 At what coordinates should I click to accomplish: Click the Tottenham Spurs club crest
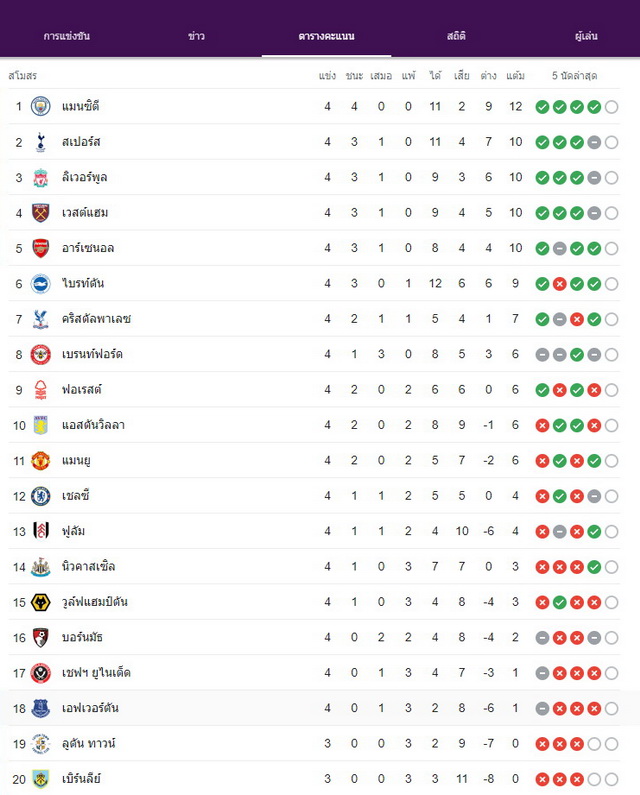click(41, 142)
